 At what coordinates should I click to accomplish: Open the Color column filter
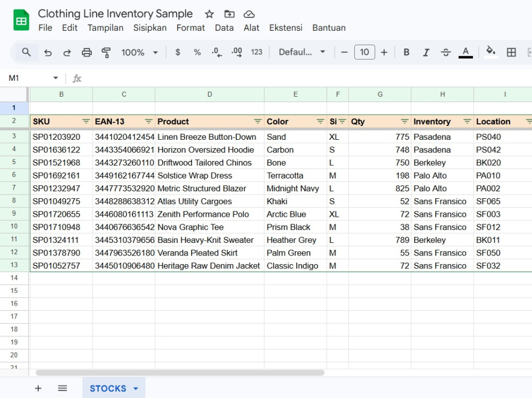click(320, 121)
